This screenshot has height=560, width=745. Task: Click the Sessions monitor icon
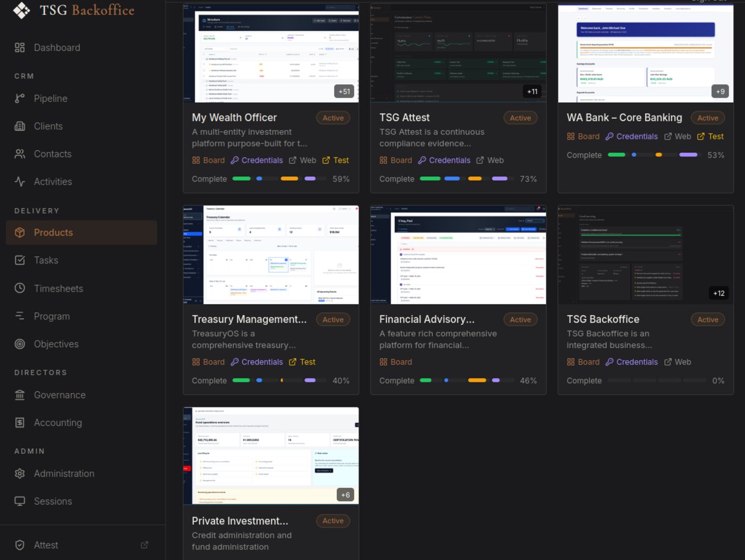point(20,501)
